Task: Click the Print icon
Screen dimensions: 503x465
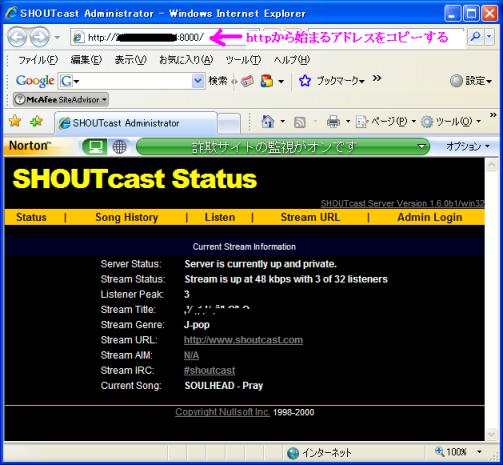Action: [333, 122]
